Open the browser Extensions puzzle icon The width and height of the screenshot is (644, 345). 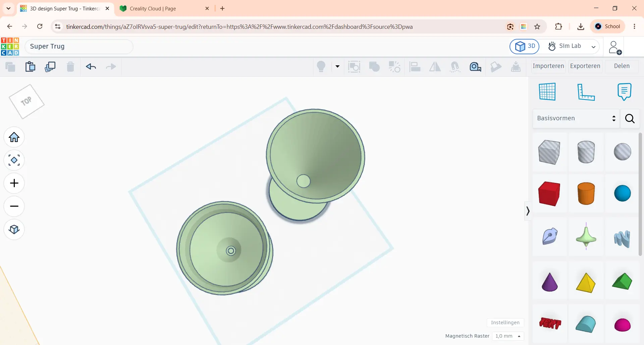click(x=558, y=26)
